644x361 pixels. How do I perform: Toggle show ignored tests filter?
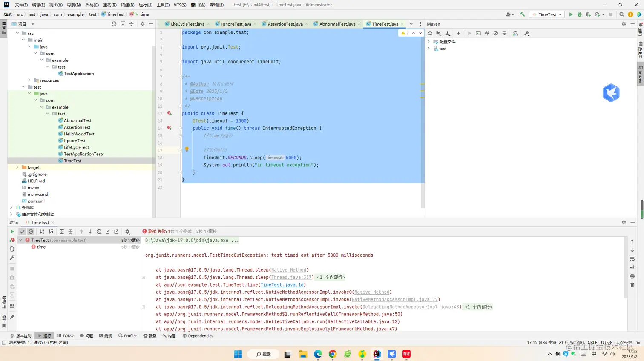coord(31,232)
